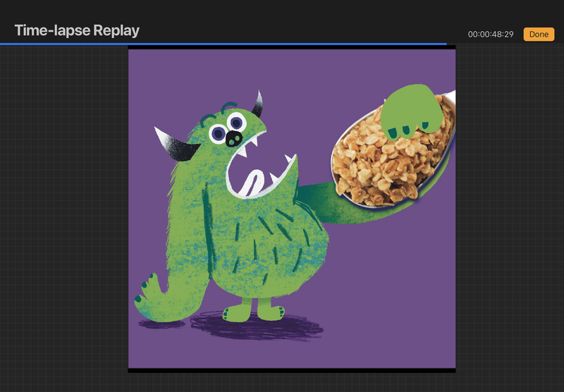
Task: Tap inside the monster's open mouth
Action: tap(250, 176)
